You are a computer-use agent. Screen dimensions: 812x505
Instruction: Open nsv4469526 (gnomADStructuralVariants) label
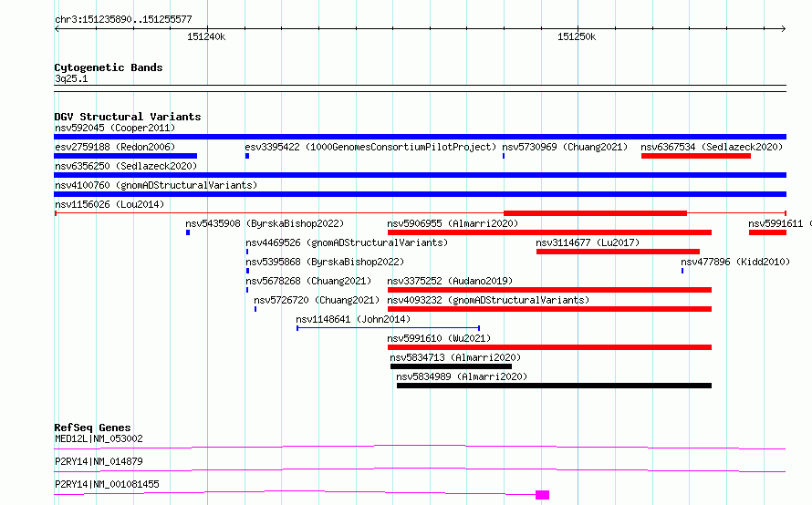pyautogui.click(x=347, y=242)
